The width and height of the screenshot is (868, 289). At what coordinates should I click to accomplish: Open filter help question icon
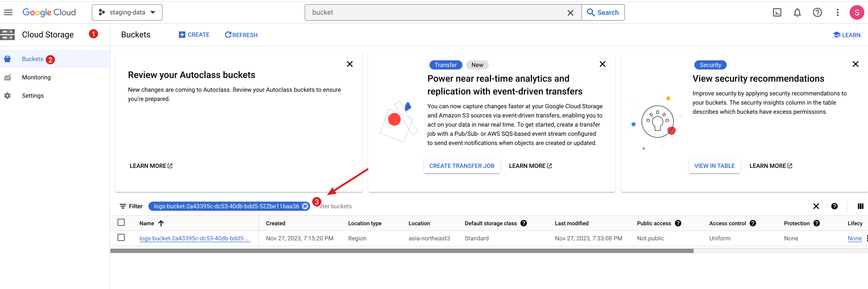point(834,206)
